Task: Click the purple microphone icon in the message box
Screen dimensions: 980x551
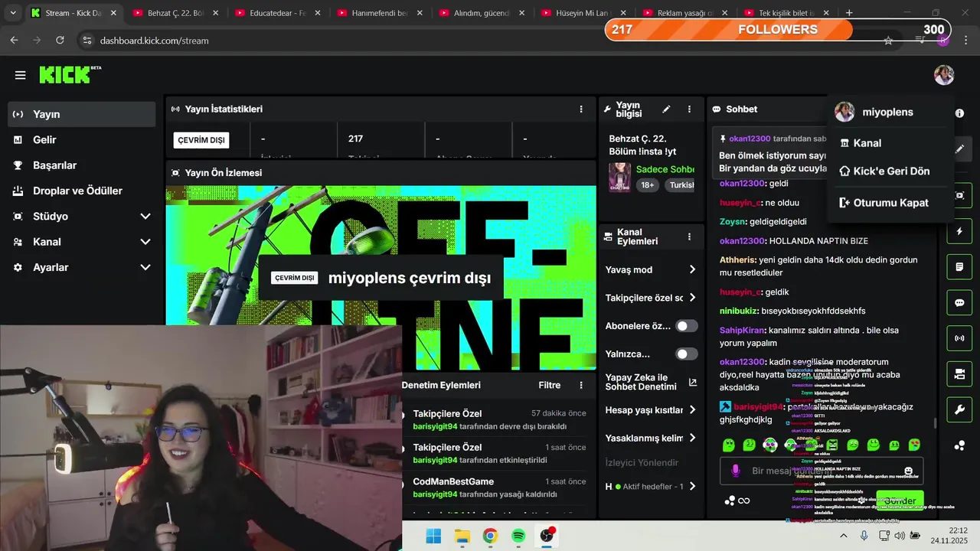Action: [x=736, y=471]
